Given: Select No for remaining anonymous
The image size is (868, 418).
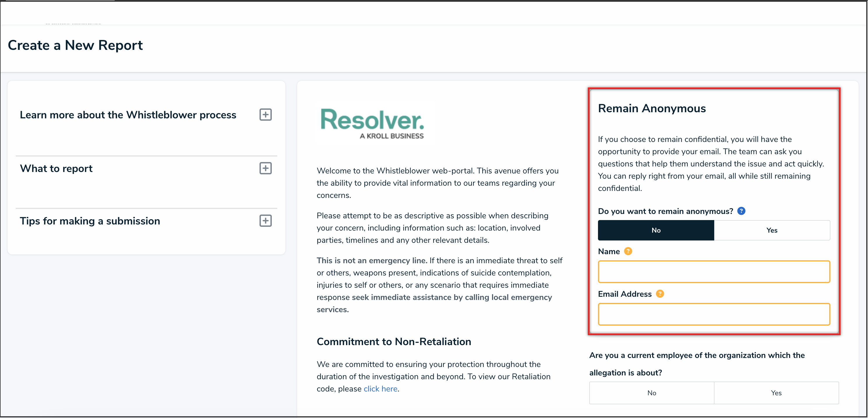Looking at the screenshot, I should [656, 230].
